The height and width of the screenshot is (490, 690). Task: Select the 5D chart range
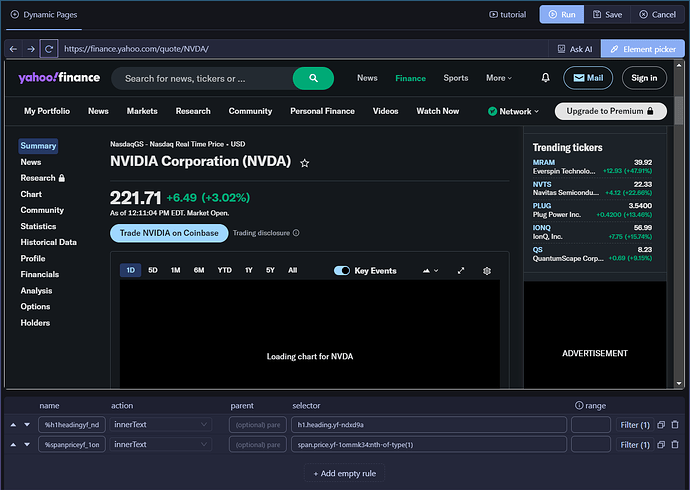(x=153, y=270)
